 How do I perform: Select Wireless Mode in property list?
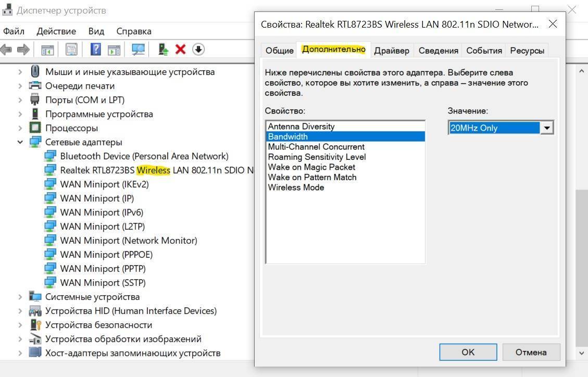click(x=296, y=187)
